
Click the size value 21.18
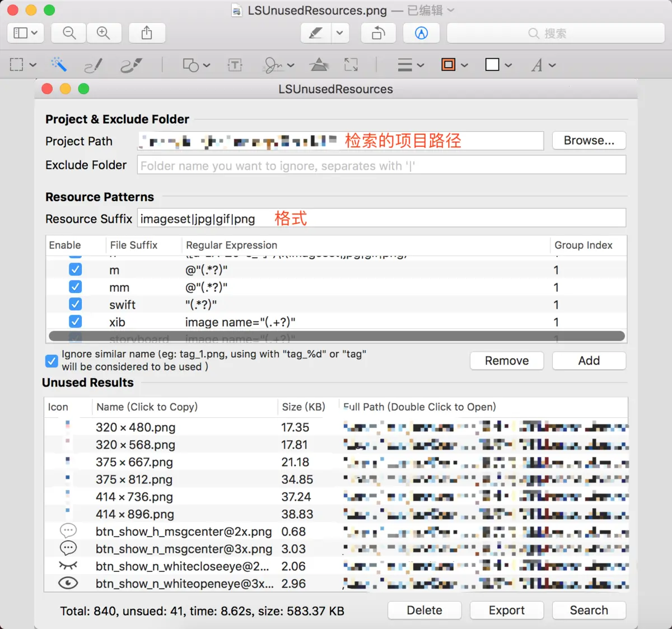pyautogui.click(x=295, y=462)
